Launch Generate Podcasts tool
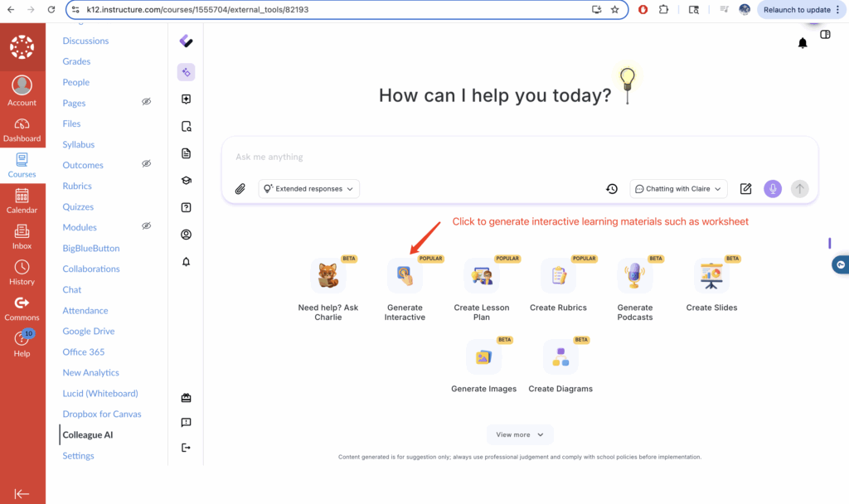849x504 pixels. pyautogui.click(x=635, y=276)
